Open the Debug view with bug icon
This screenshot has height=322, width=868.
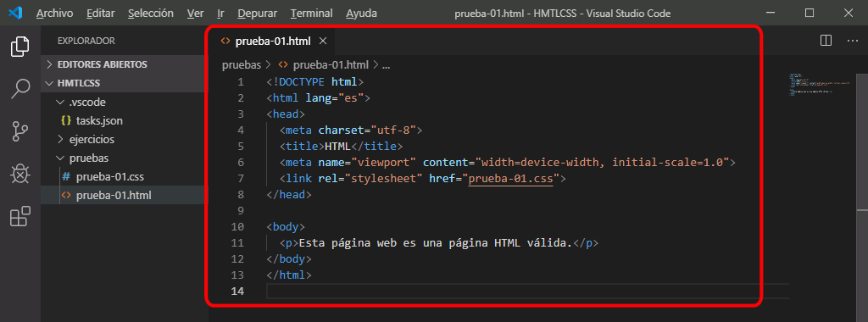coord(20,174)
